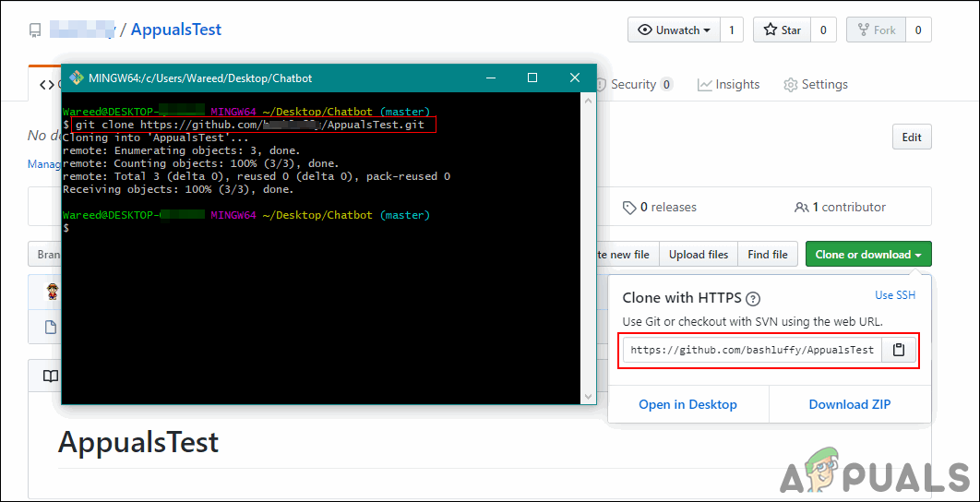Click the tag icon next to releases
The height and width of the screenshot is (502, 980).
[629, 207]
